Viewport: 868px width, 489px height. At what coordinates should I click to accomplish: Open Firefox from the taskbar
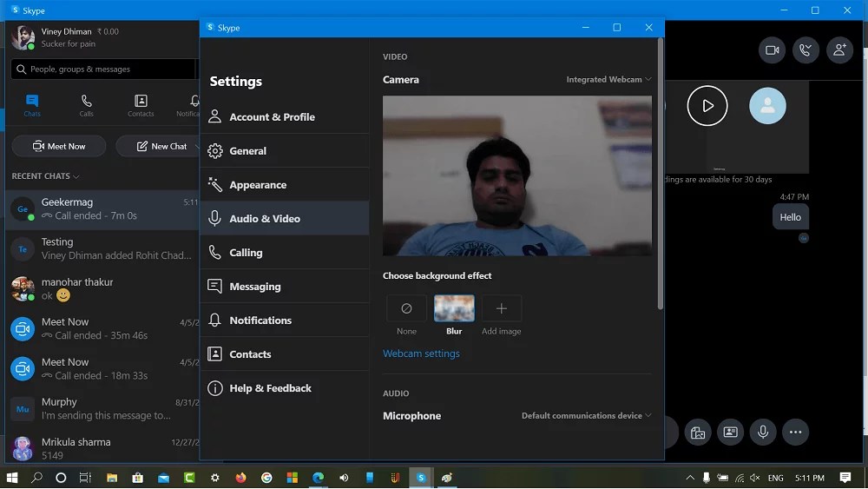tap(240, 478)
